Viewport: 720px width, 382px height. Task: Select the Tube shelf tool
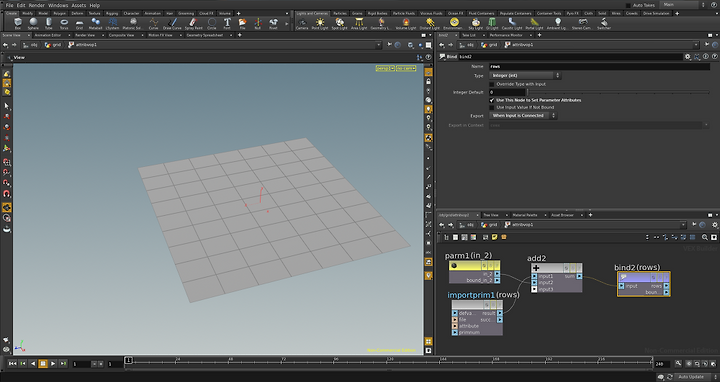coord(48,23)
